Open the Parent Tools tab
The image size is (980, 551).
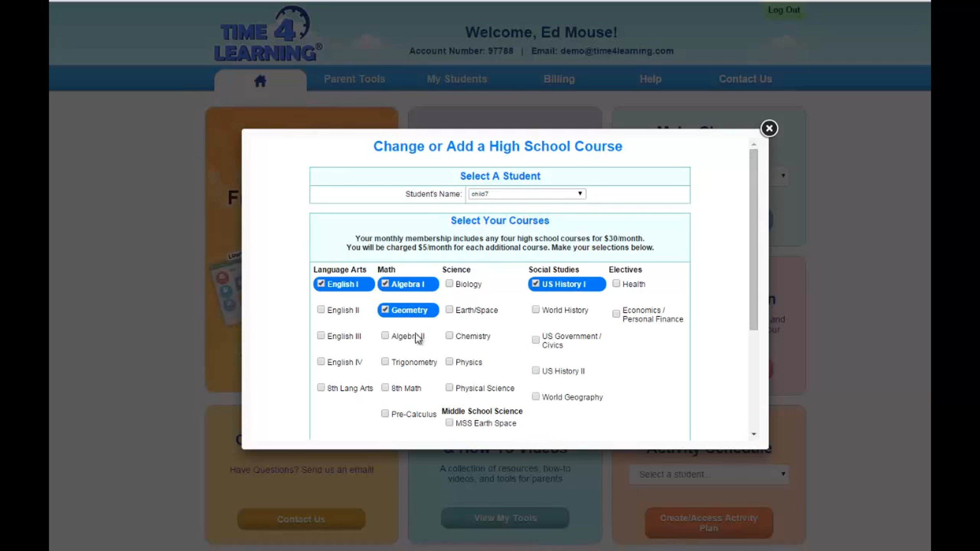coord(354,79)
